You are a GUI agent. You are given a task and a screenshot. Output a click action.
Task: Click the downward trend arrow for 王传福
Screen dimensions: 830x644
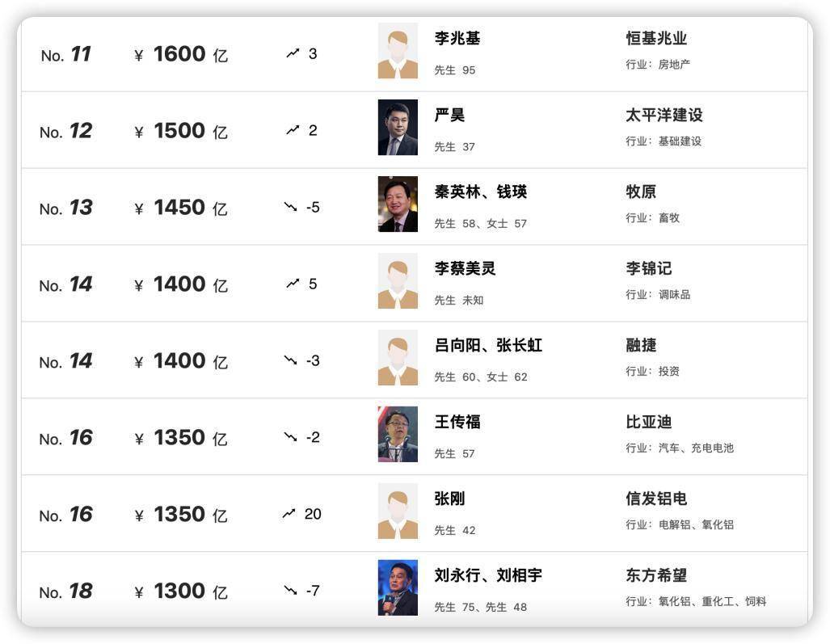[x=291, y=437]
